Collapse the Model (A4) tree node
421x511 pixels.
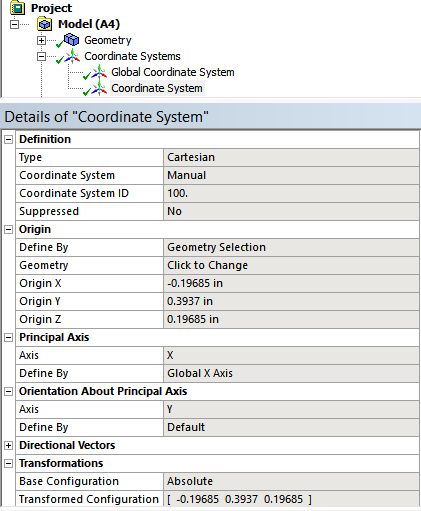tap(14, 24)
